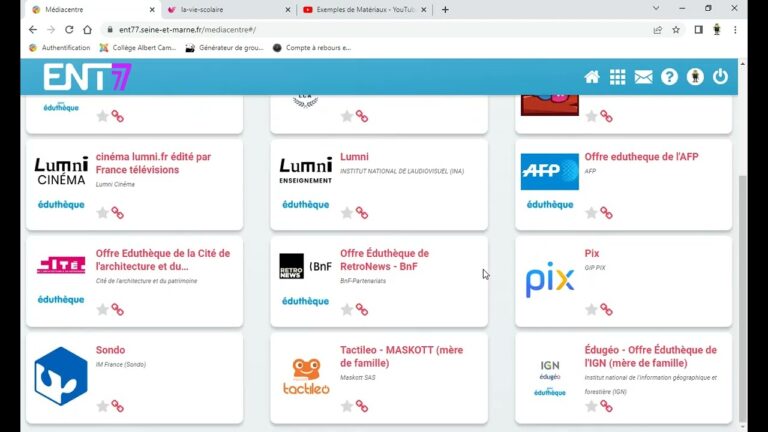Open the browser home page

pyautogui.click(x=87, y=30)
